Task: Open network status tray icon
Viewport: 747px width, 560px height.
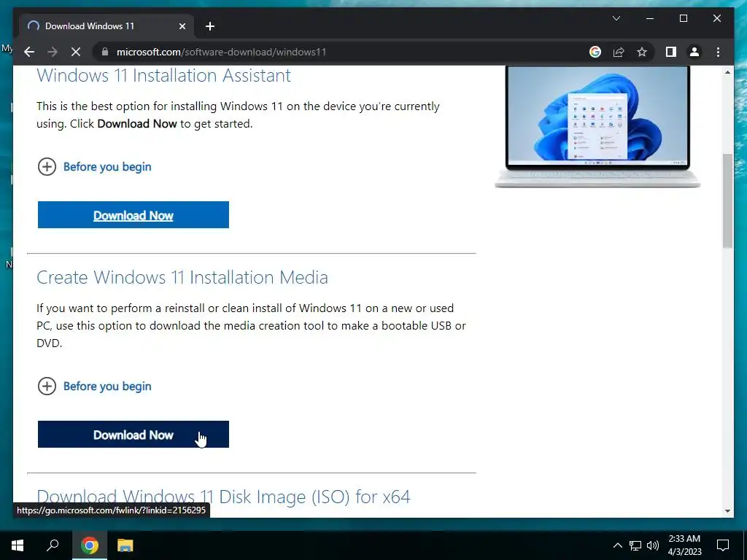Action: pos(635,545)
